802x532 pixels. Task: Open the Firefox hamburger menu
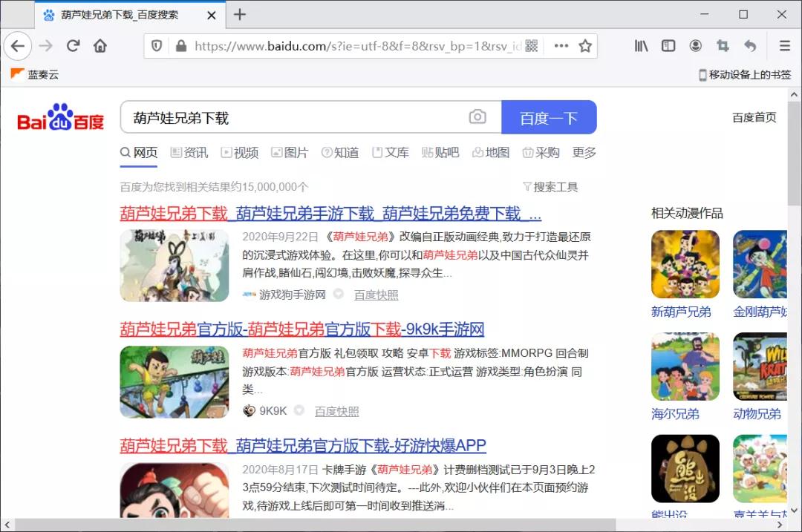[x=785, y=45]
